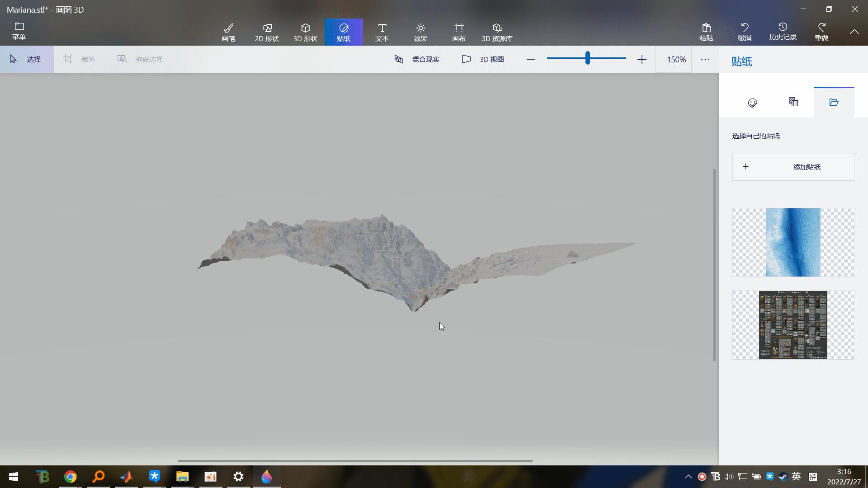Click the zoom slider handle
The width and height of the screenshot is (868, 488).
587,58
